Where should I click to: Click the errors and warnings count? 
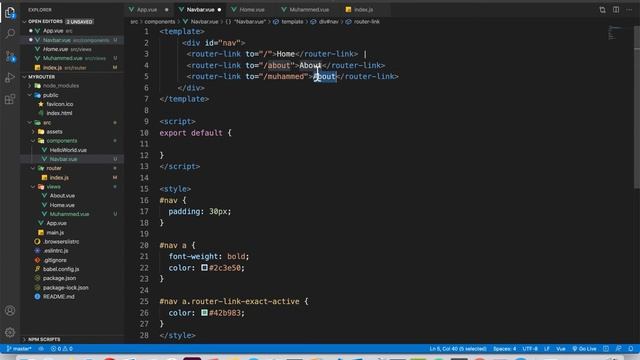click(x=62, y=349)
